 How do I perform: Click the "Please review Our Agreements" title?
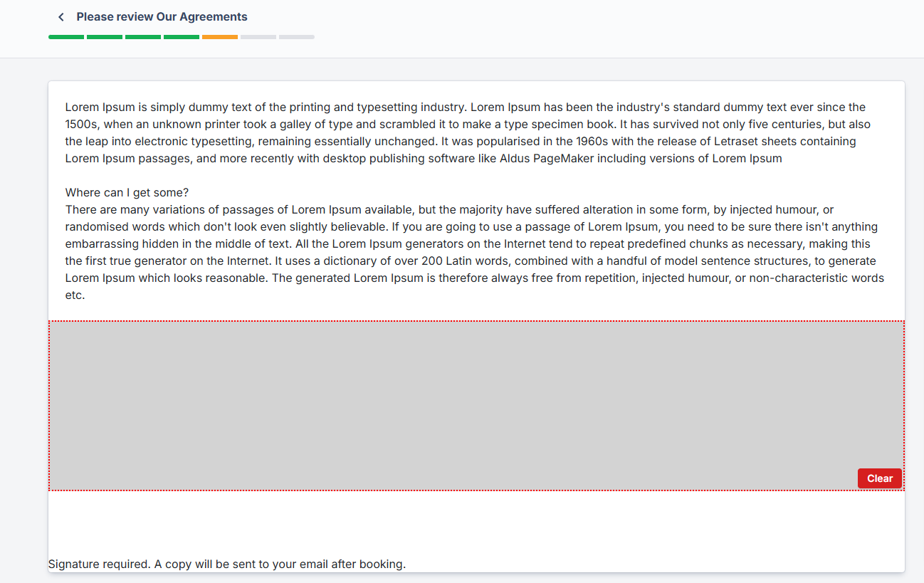pyautogui.click(x=162, y=17)
